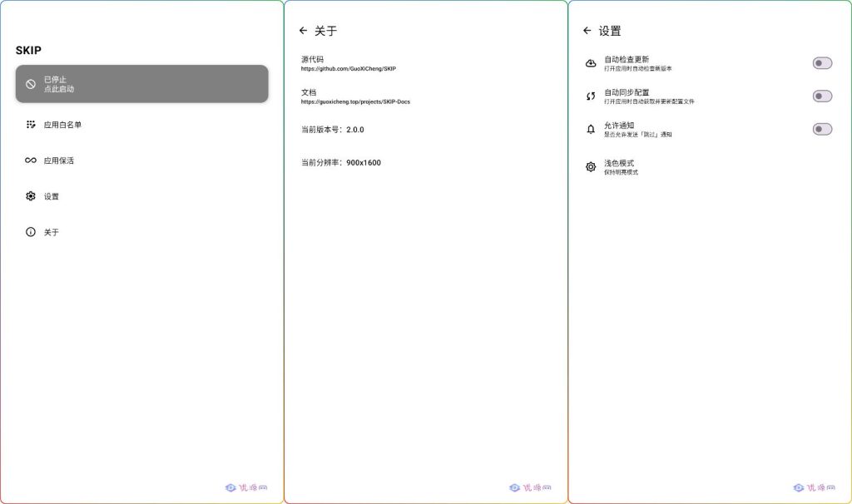Screen dimensions: 852x504
Task: Open 关于 on SKIP main screen
Action: click(141, 232)
